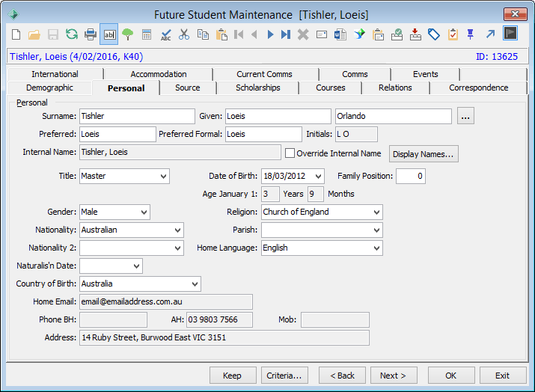Expand the Country of Birth dropdown

tap(195, 284)
